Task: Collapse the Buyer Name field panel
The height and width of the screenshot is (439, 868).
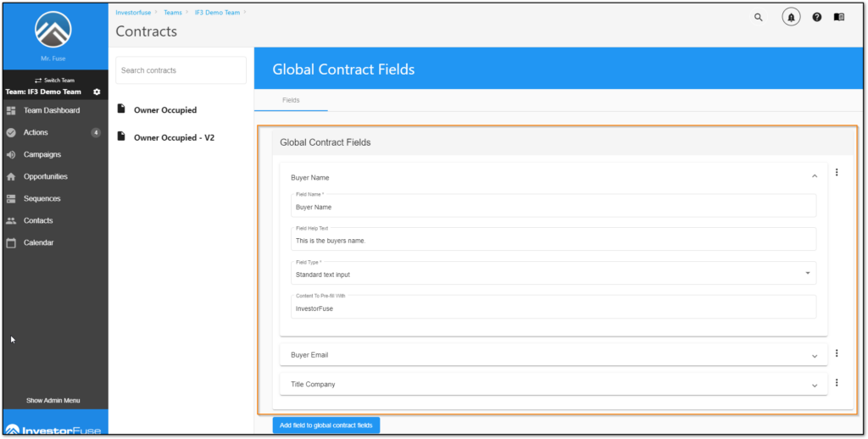Action: pos(815,176)
